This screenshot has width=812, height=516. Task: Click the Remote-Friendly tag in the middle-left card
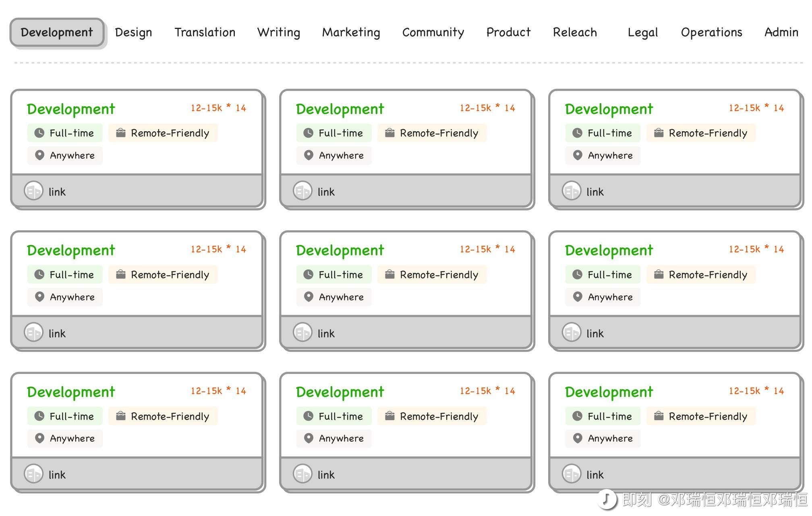tap(163, 275)
